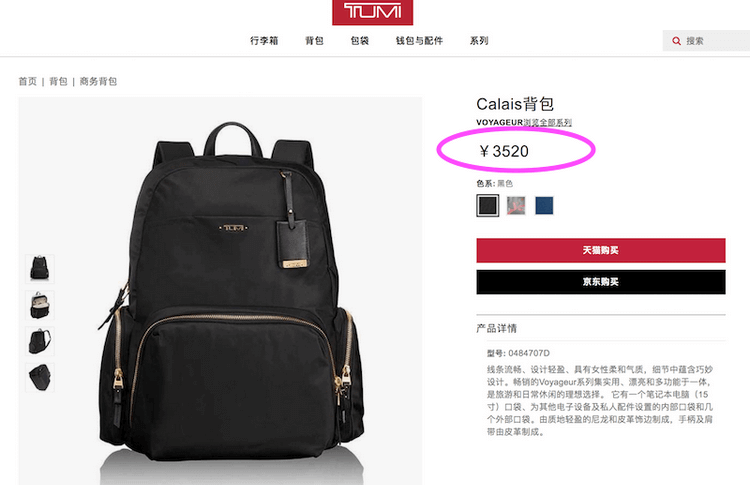Screen dimensions: 750x485
Task: Click the 背包 breadcrumb link
Action: 58,81
